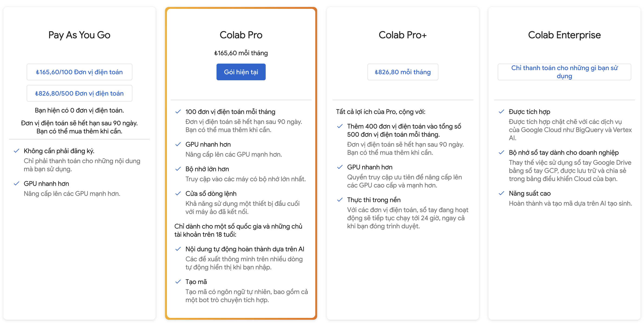644x323 pixels.
Task: Click checkmark beside Thêm 400 đơn vị điện toán
Action: click(x=340, y=126)
